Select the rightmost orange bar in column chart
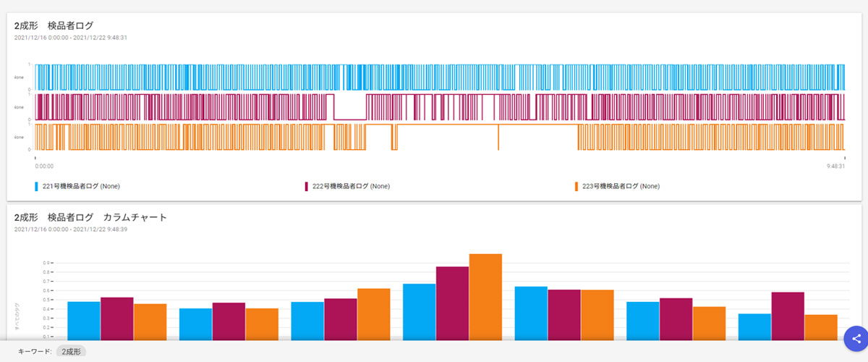Viewport: 868px width, 362px height. tap(821, 327)
